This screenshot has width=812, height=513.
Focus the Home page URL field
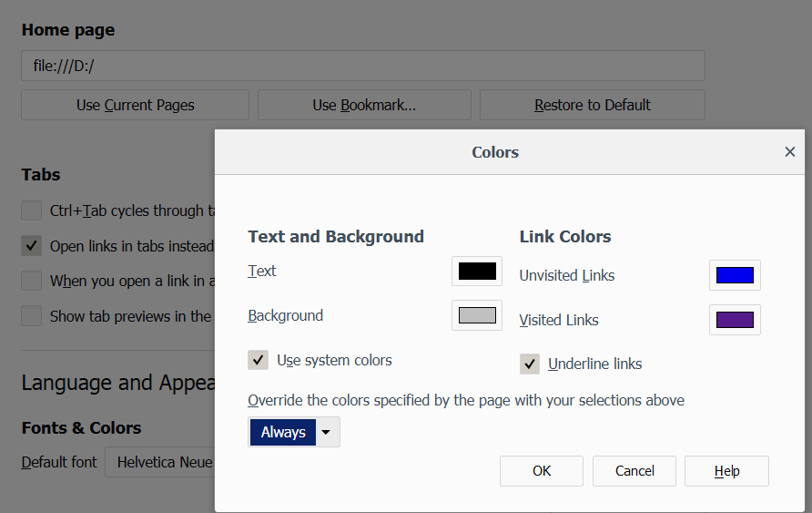362,66
